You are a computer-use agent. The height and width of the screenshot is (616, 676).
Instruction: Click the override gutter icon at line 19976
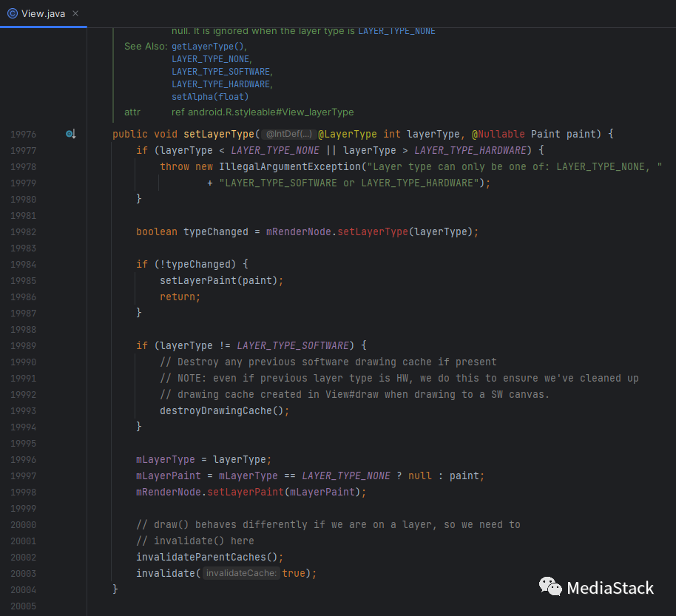click(70, 134)
